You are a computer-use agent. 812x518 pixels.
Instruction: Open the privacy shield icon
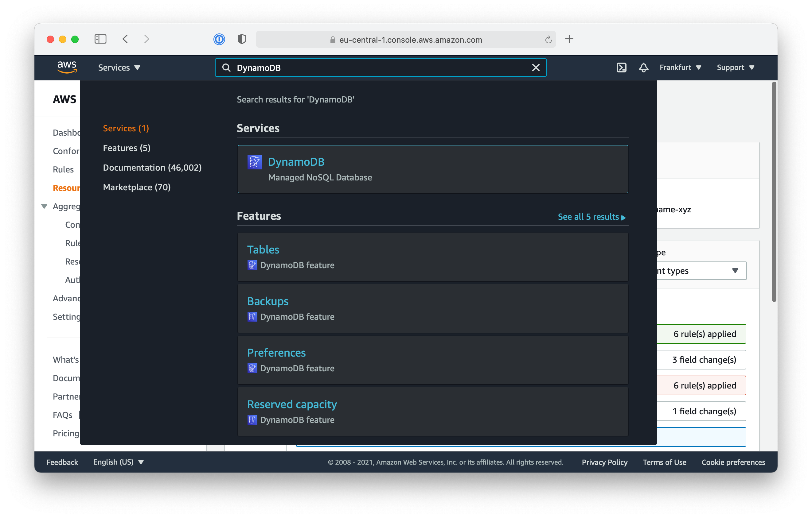point(242,39)
